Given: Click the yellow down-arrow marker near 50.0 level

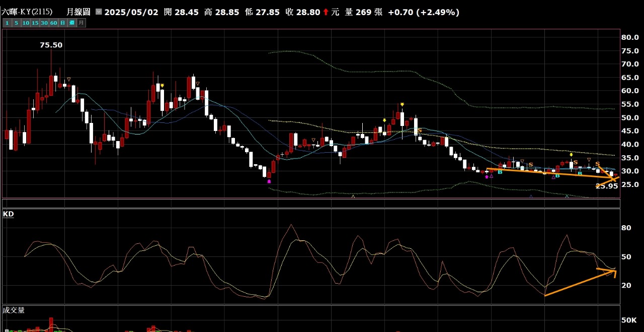Looking at the screenshot, I should [x=384, y=120].
